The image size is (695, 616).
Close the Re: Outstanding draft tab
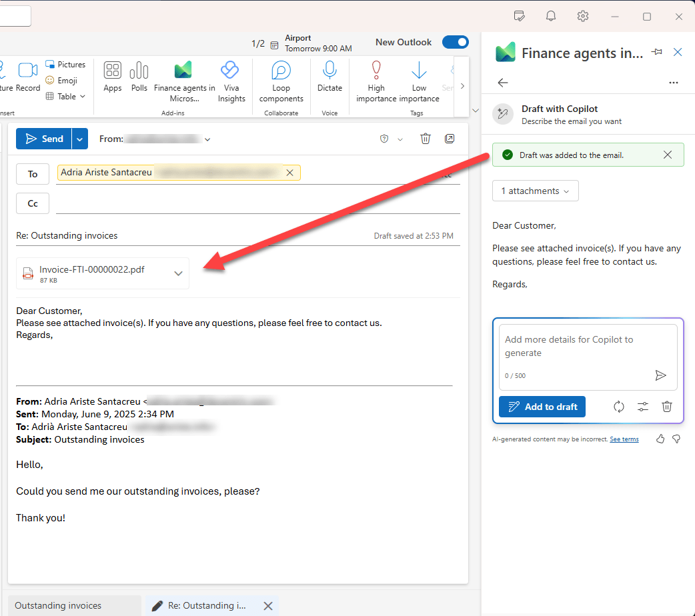point(268,606)
